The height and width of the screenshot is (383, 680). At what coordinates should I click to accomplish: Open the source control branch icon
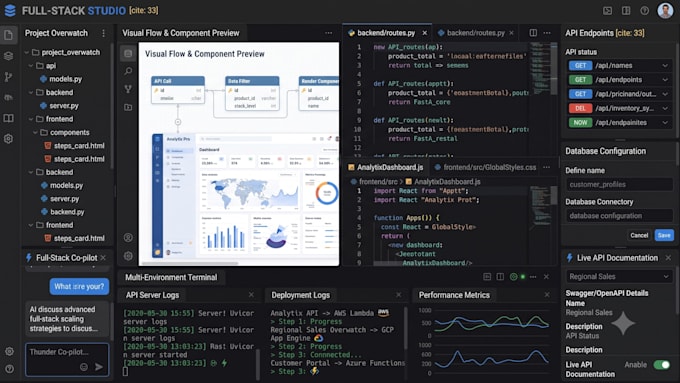9,77
